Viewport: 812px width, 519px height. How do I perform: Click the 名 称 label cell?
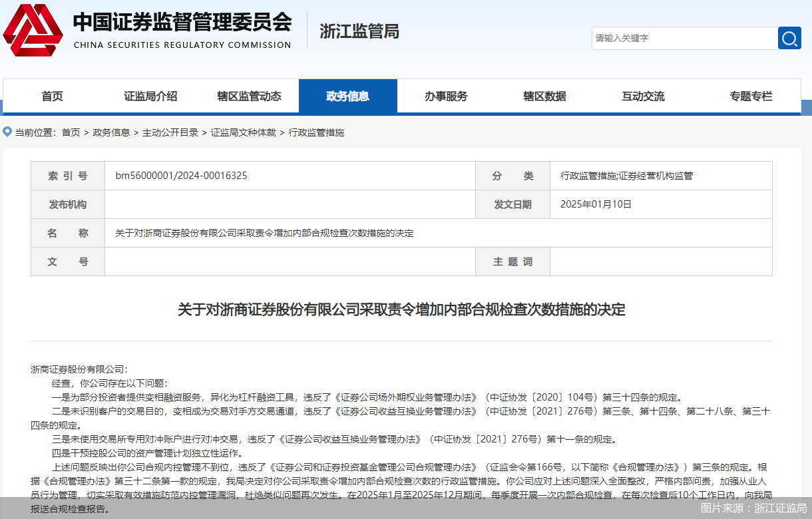pos(68,233)
